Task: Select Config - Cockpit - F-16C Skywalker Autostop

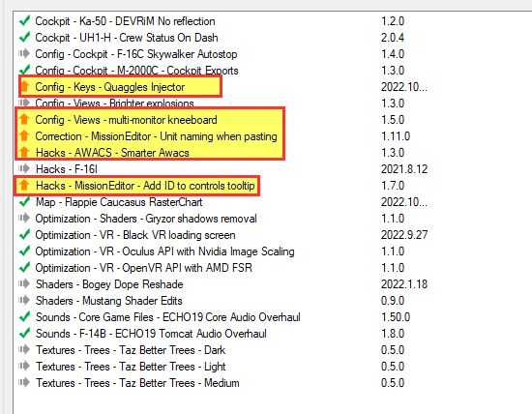Action: 136,54
